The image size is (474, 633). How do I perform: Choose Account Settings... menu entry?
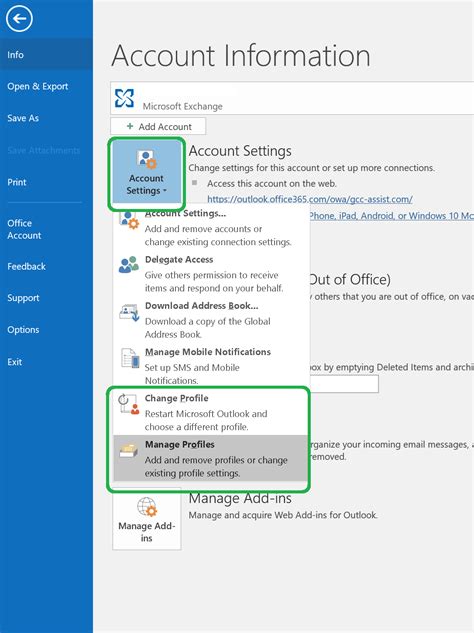tap(211, 227)
